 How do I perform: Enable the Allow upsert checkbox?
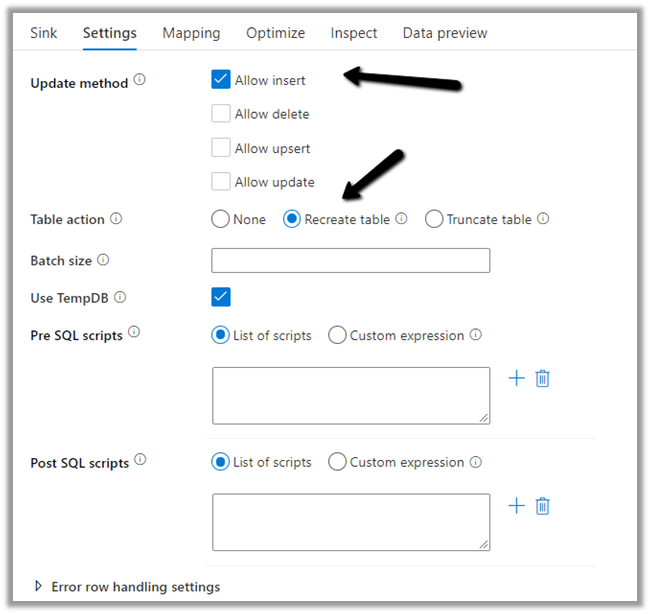tap(221, 148)
